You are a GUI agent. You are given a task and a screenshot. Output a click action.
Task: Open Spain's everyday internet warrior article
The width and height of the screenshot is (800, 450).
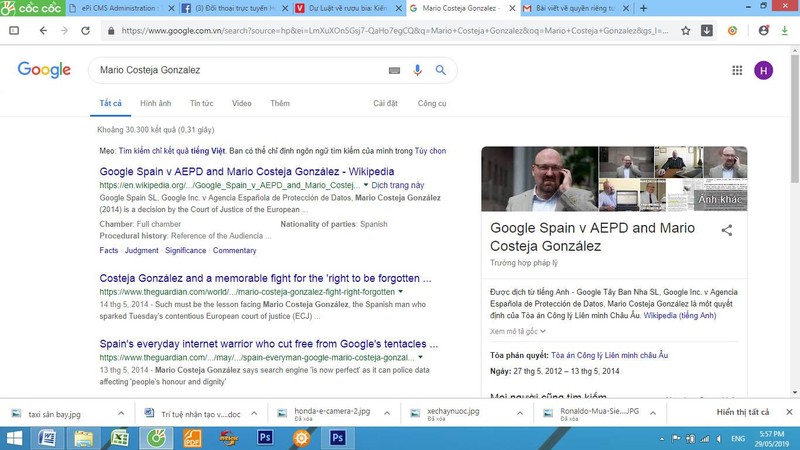tap(268, 344)
